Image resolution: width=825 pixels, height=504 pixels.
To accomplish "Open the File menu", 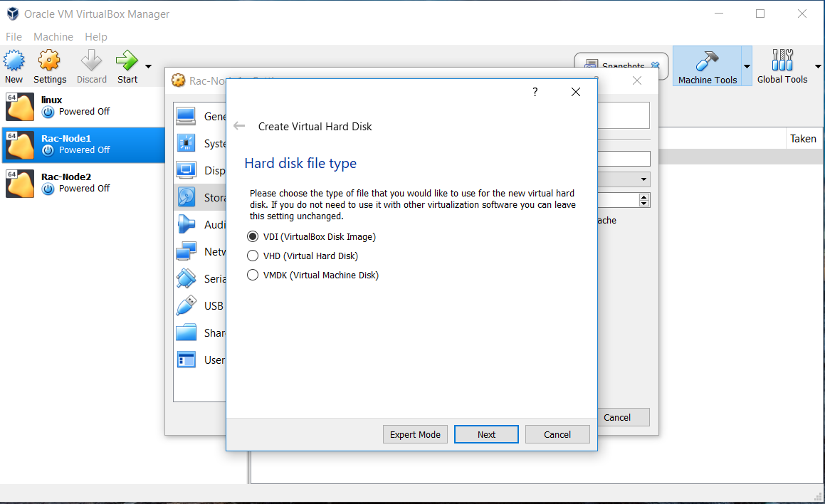I will click(14, 37).
